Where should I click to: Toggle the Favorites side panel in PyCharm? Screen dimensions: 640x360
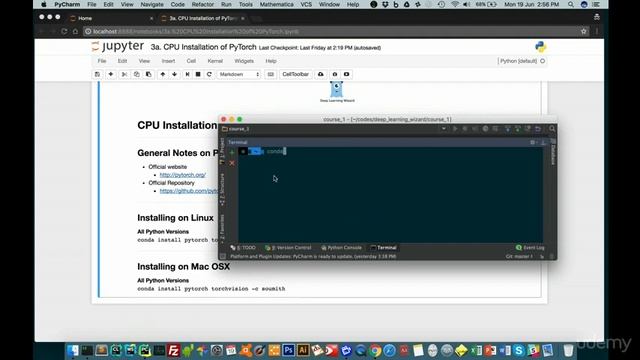(222, 229)
